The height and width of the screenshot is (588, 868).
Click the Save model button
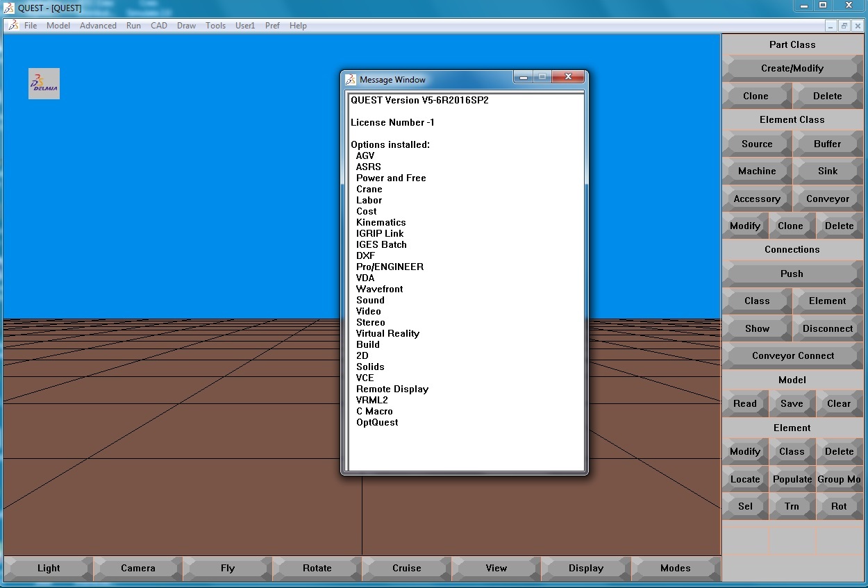792,403
